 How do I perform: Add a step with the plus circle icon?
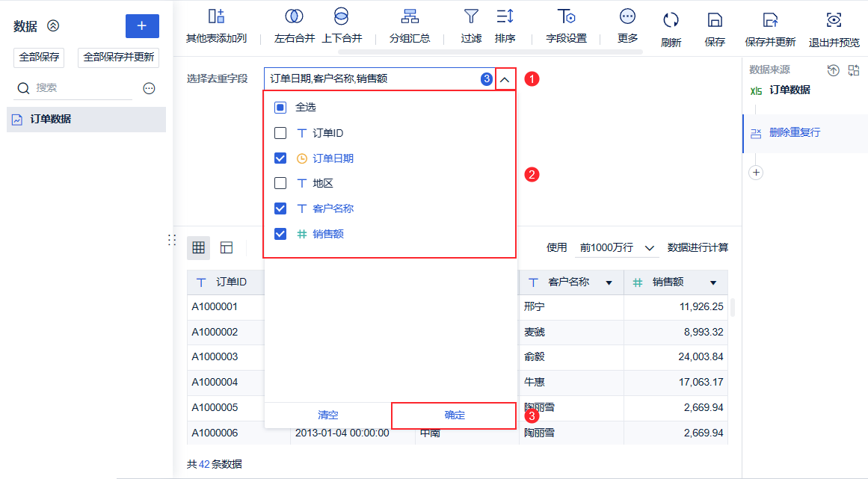(x=756, y=173)
